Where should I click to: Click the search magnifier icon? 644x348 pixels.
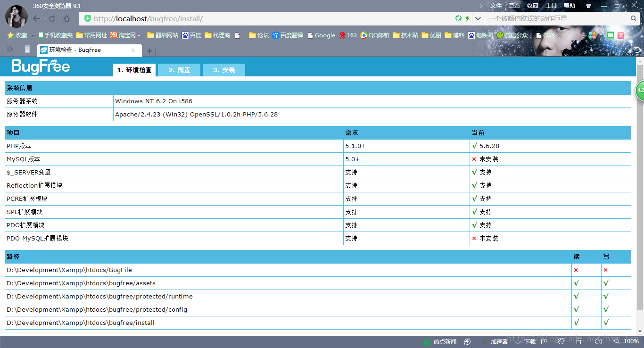(634, 18)
